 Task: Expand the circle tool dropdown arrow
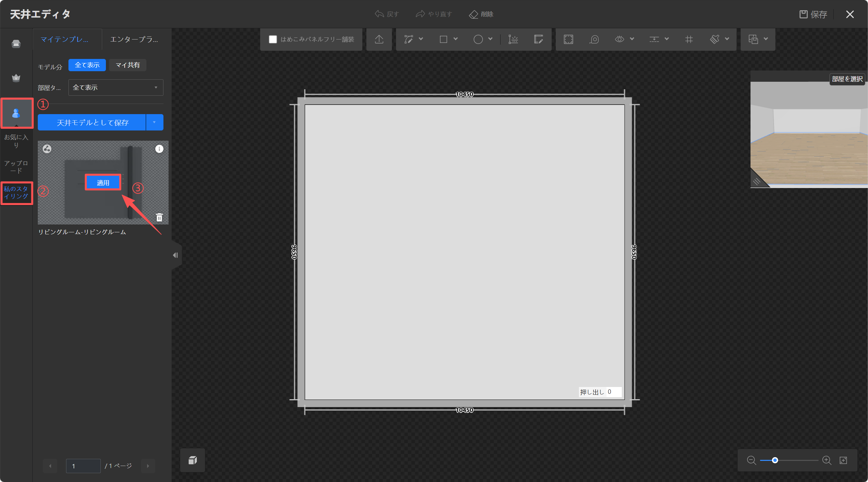[490, 39]
